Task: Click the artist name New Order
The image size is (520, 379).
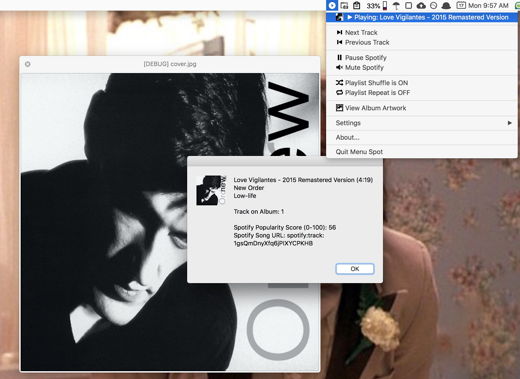Action: 249,188
